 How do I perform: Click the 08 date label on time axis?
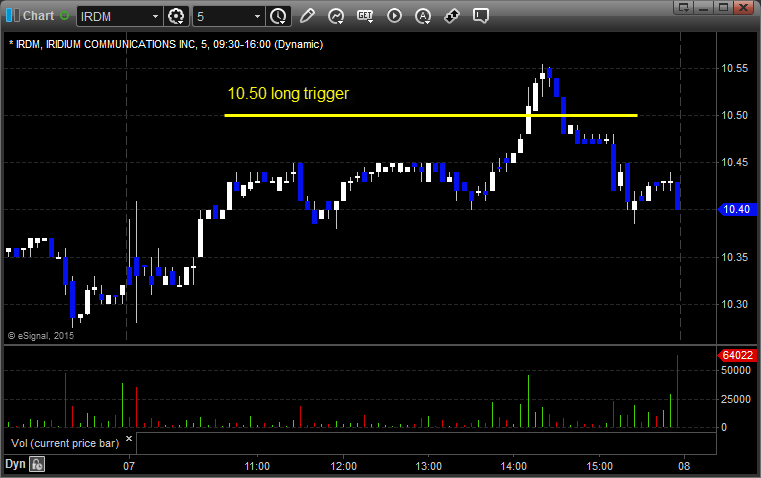click(684, 466)
